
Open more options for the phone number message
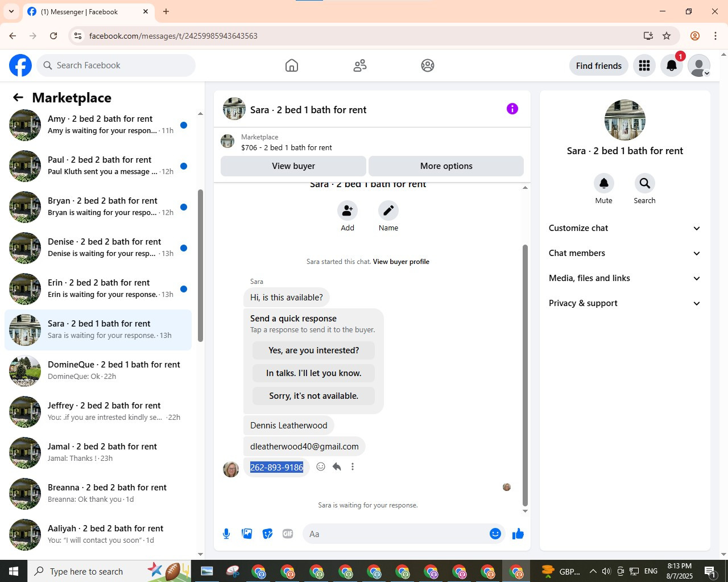click(353, 467)
